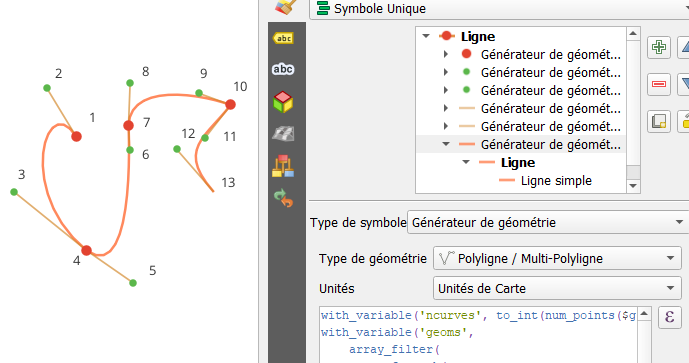The image size is (689, 363).
Task: Remove symbol layer with red minus
Action: [x=659, y=84]
